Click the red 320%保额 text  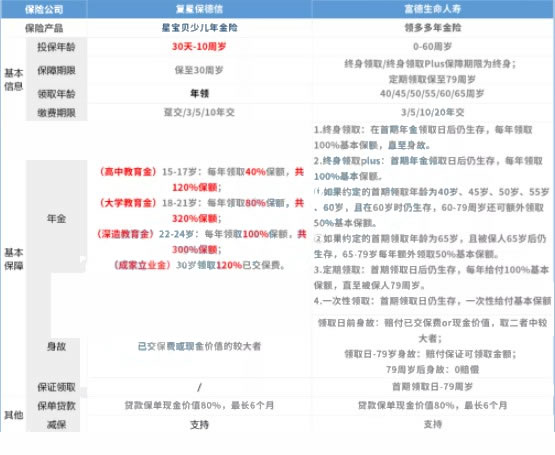[x=195, y=219]
